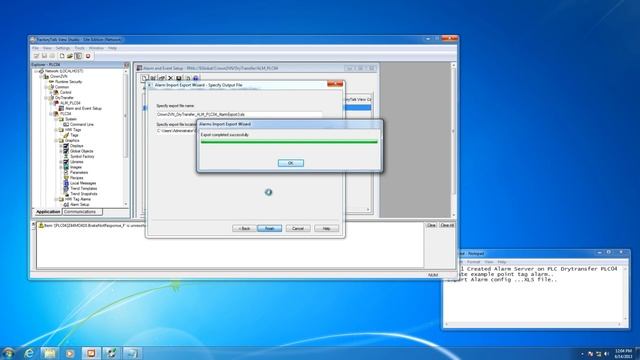Open the Window menu
Screen dimensions: 640x360
pyautogui.click(x=96, y=48)
